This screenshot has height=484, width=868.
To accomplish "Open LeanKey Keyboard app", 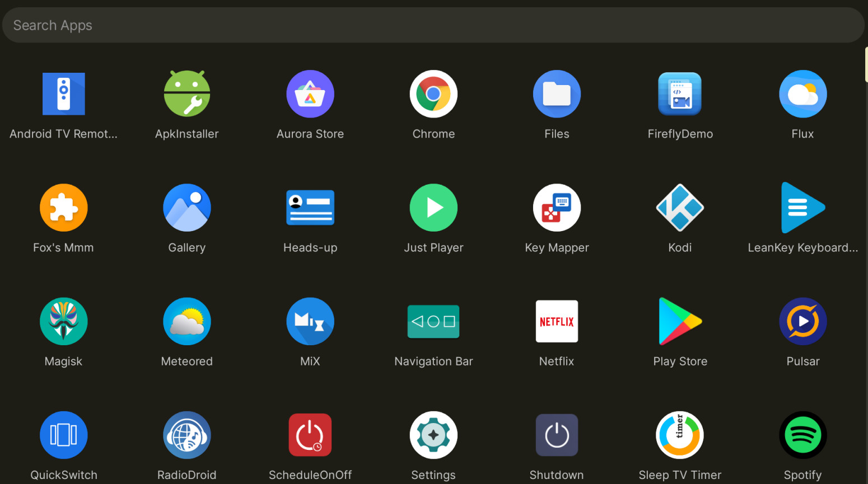I will [803, 208].
